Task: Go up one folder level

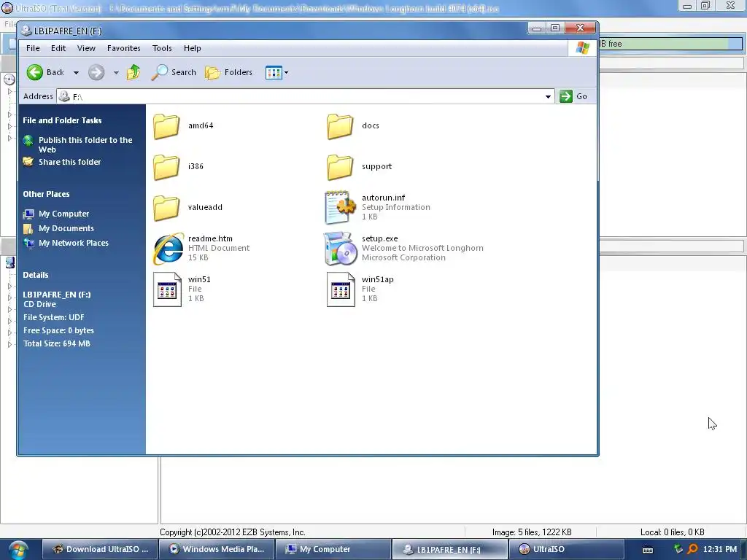Action: coord(133,72)
